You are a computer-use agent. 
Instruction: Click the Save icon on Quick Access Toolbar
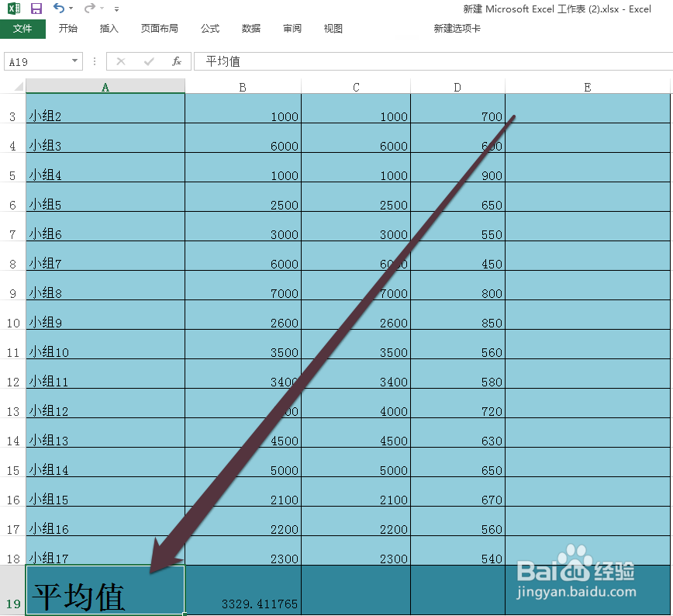[36, 9]
